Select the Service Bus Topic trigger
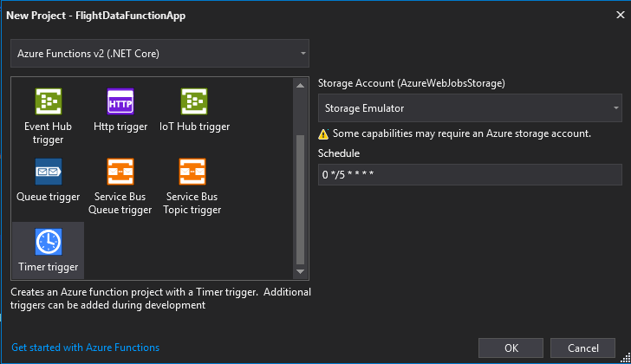This screenshot has width=631, height=364. tap(192, 186)
